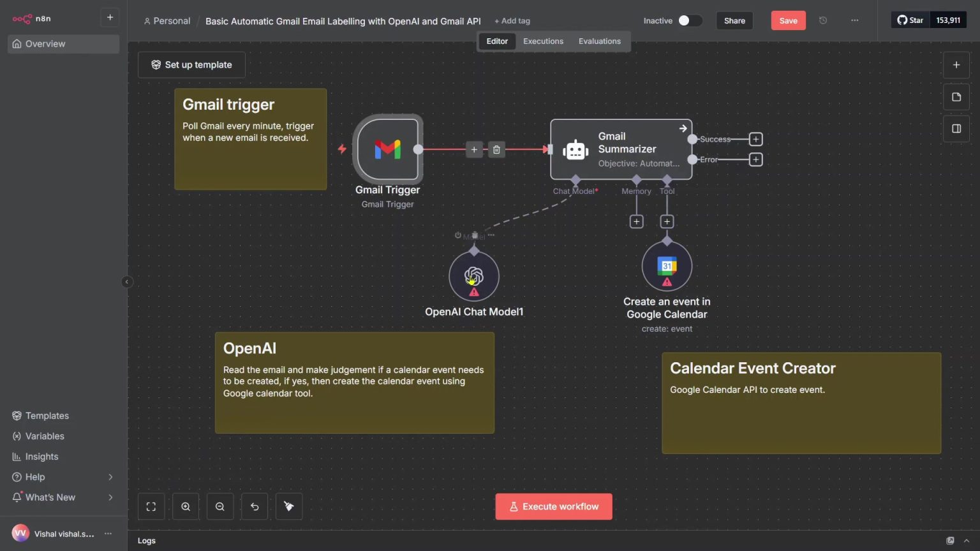
Task: Open the Gmail Trigger node icon
Action: coord(387,149)
